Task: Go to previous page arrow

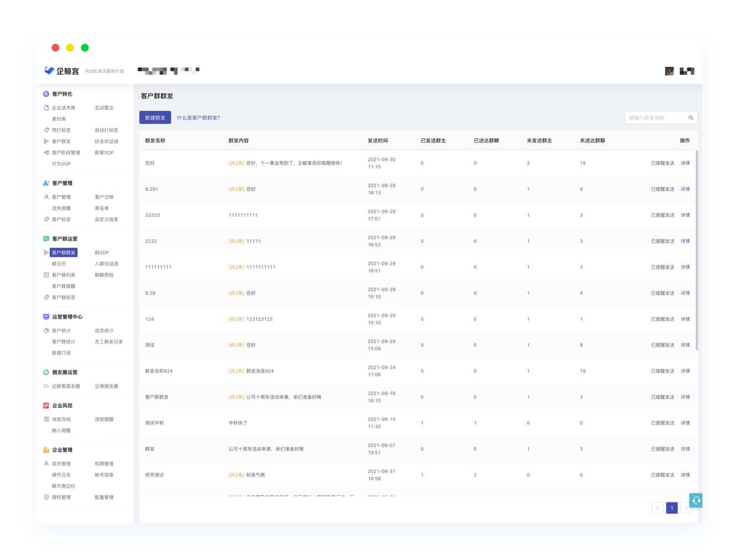Action: 657,508
